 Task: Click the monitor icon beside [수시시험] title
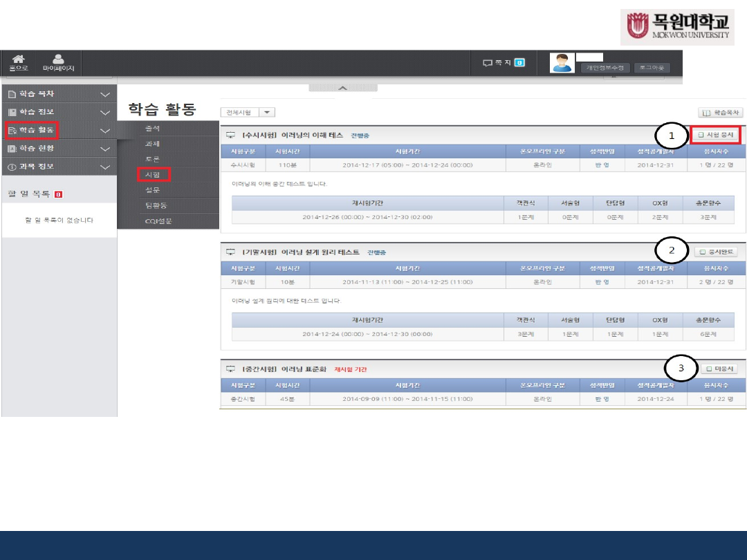coord(230,136)
